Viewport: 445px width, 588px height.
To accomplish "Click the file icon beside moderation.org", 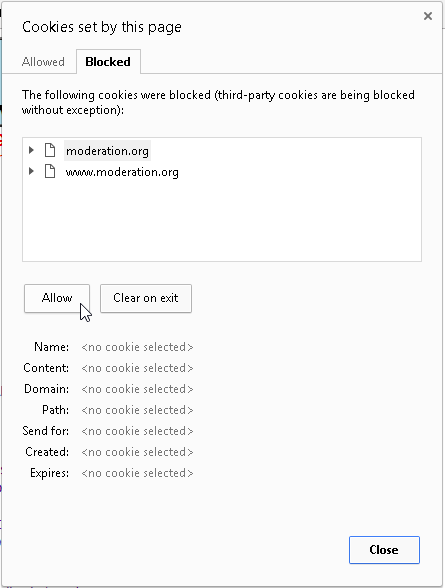I will click(50, 150).
